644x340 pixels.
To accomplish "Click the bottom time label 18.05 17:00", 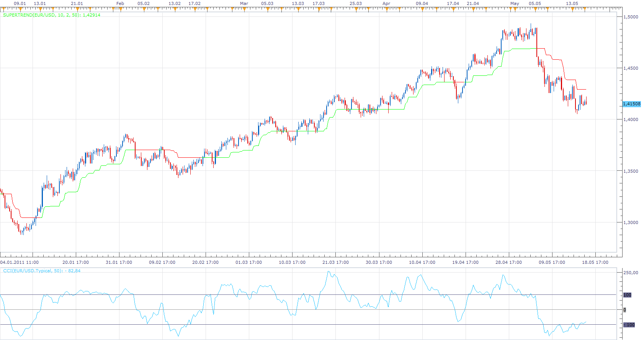I will [595, 262].
